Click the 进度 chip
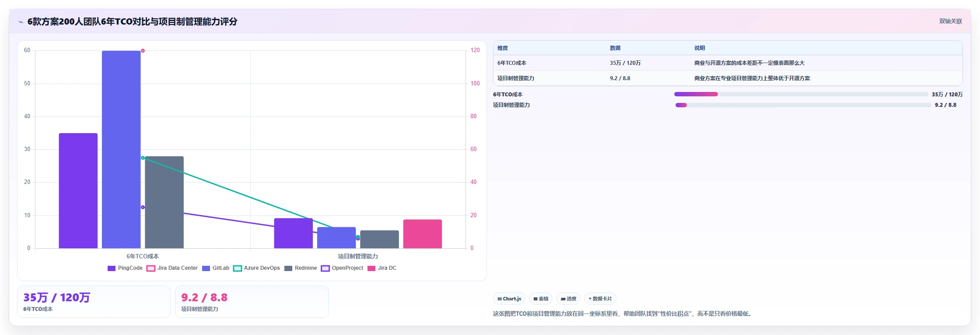The image size is (980, 335). coord(568,299)
